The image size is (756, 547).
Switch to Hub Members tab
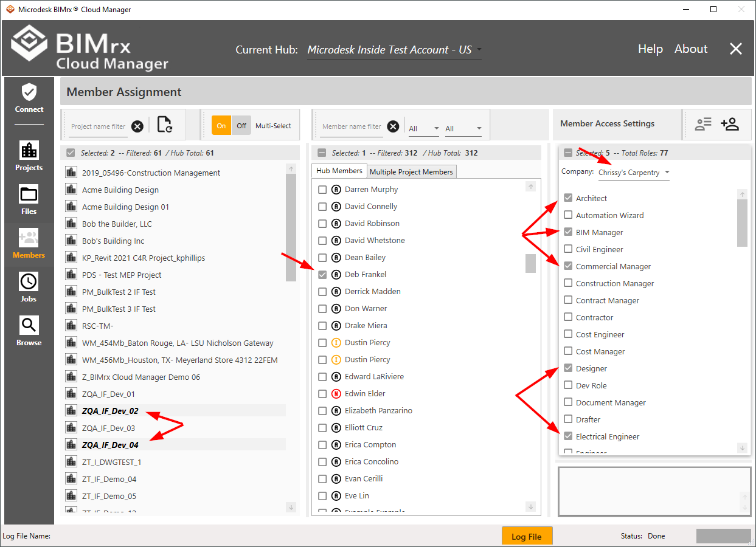[x=339, y=171]
